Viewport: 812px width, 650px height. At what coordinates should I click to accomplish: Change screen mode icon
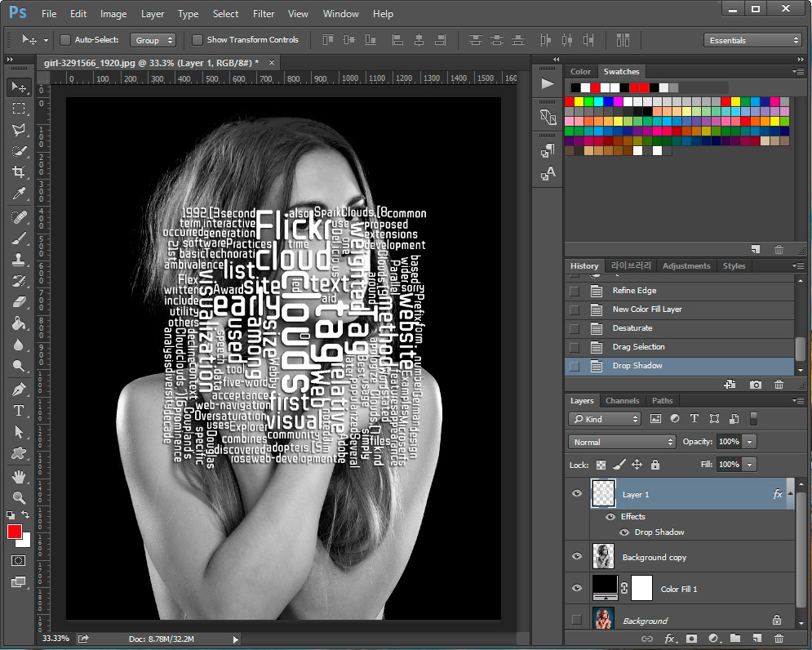coord(18,582)
